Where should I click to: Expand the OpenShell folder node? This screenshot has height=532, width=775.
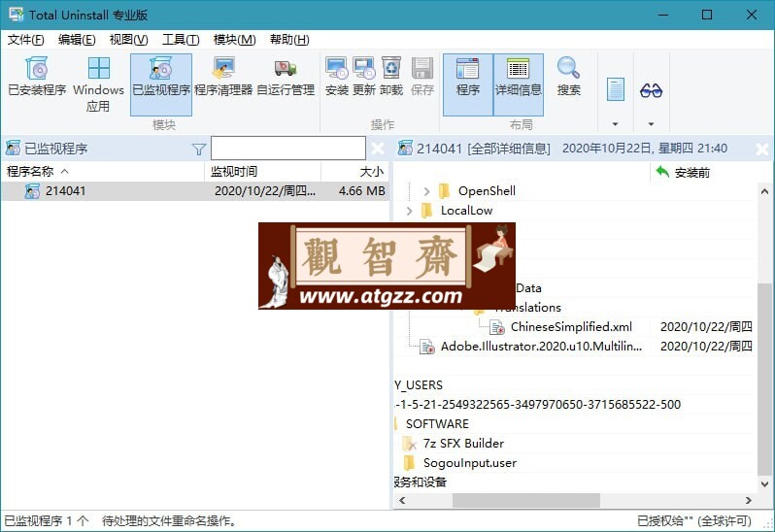click(x=426, y=190)
